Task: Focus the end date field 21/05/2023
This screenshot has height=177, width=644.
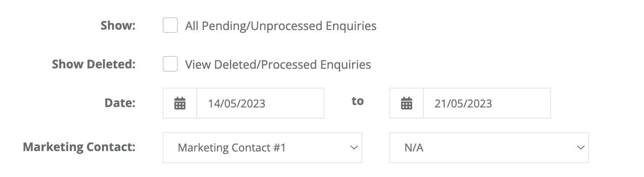Action: [487, 103]
